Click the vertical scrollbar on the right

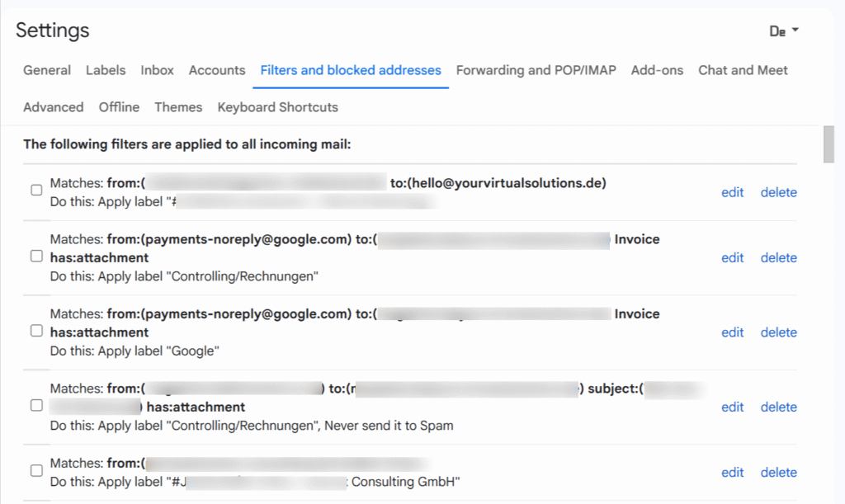828,144
